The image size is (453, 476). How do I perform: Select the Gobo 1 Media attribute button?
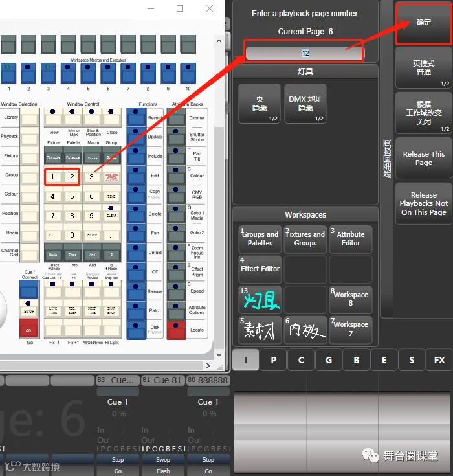176,214
